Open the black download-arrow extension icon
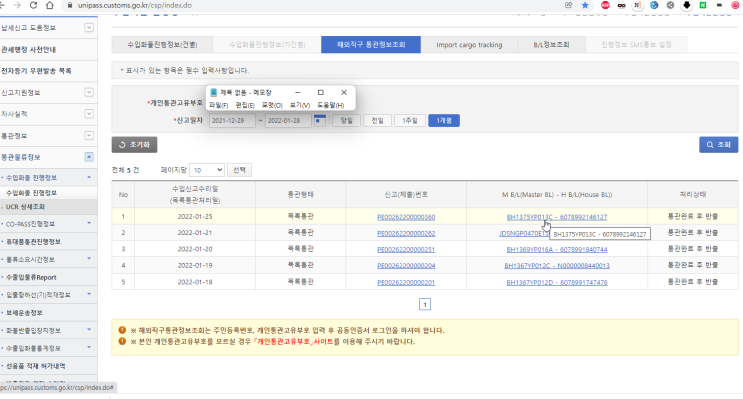The image size is (743, 399). (x=687, y=5)
